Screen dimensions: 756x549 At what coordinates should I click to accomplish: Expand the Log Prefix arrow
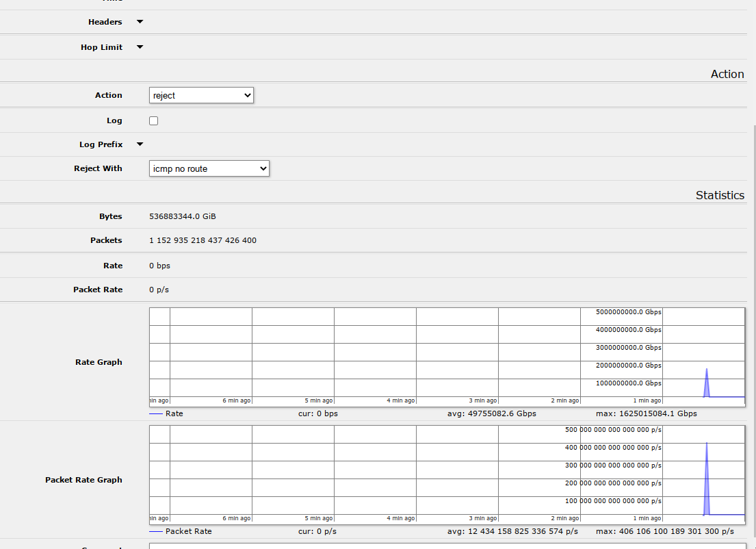tap(140, 144)
